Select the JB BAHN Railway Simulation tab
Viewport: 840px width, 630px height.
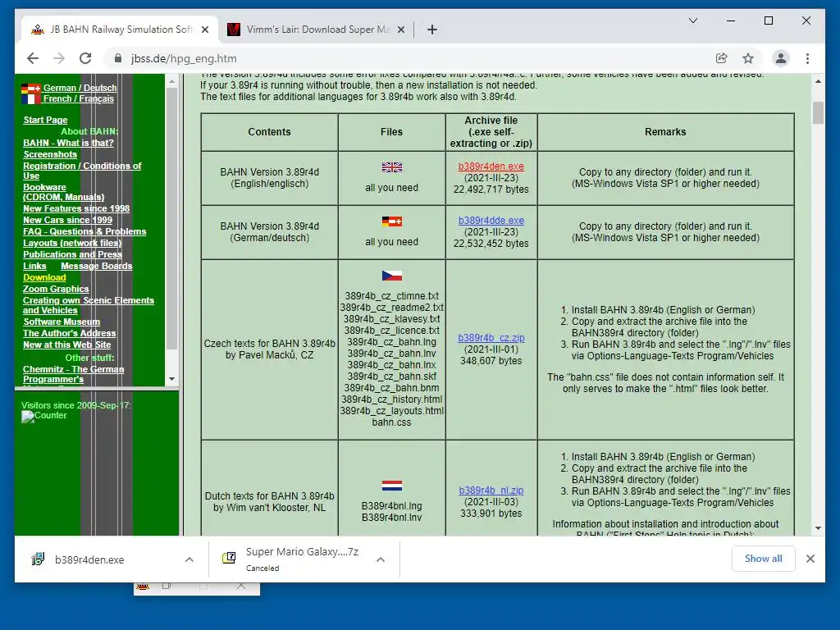click(120, 30)
